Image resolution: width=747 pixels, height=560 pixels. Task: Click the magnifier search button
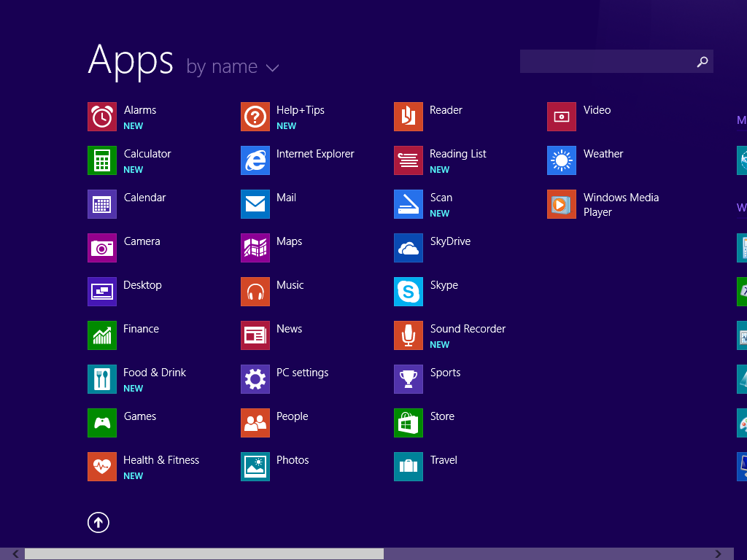pyautogui.click(x=703, y=61)
